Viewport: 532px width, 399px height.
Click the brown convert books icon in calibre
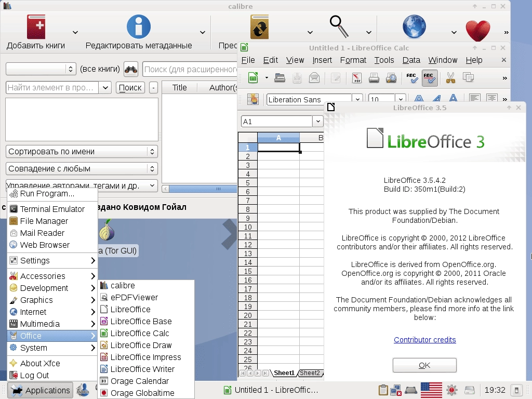[260, 27]
